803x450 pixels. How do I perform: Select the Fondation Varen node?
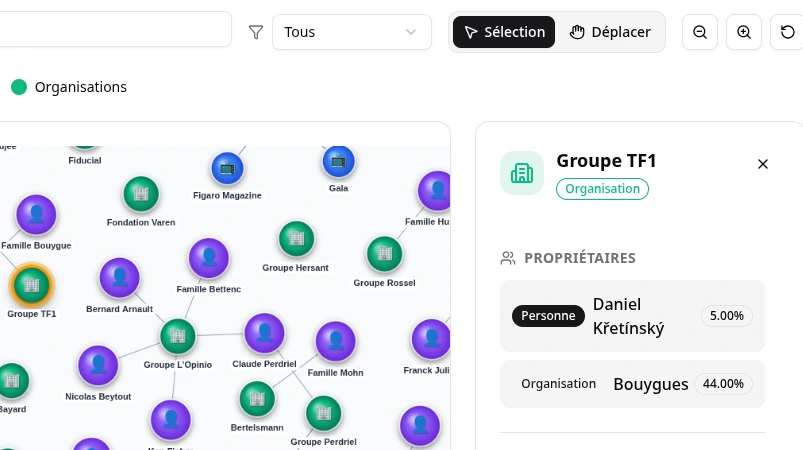(141, 195)
